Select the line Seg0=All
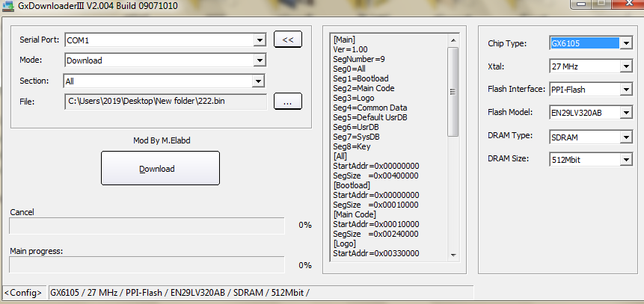This screenshot has height=304, width=644. click(349, 69)
